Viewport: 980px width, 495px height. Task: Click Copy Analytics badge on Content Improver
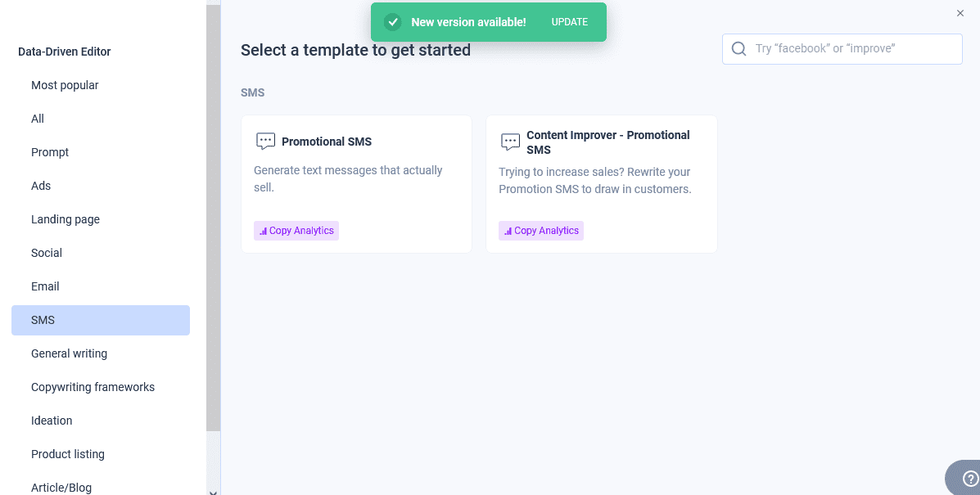[541, 231]
